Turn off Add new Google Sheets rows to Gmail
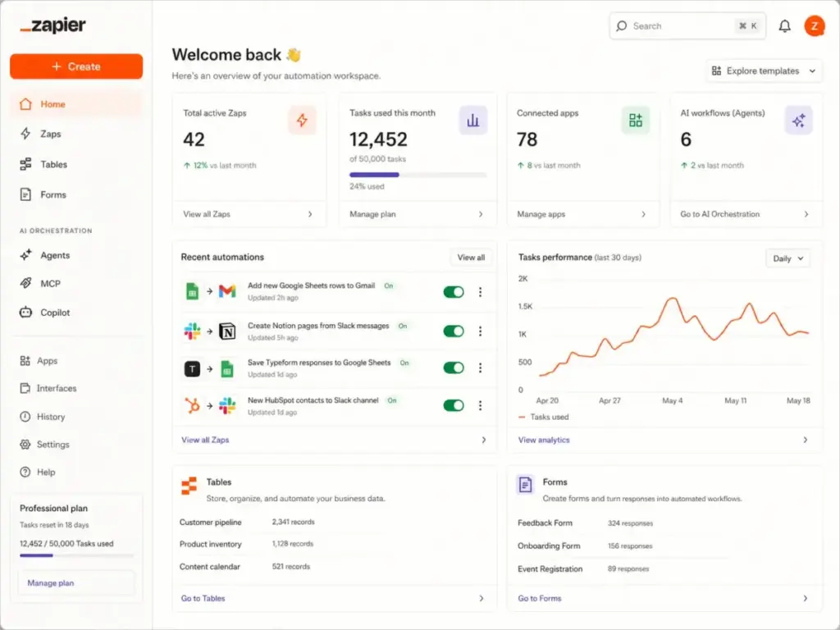The height and width of the screenshot is (630, 840). 454,292
